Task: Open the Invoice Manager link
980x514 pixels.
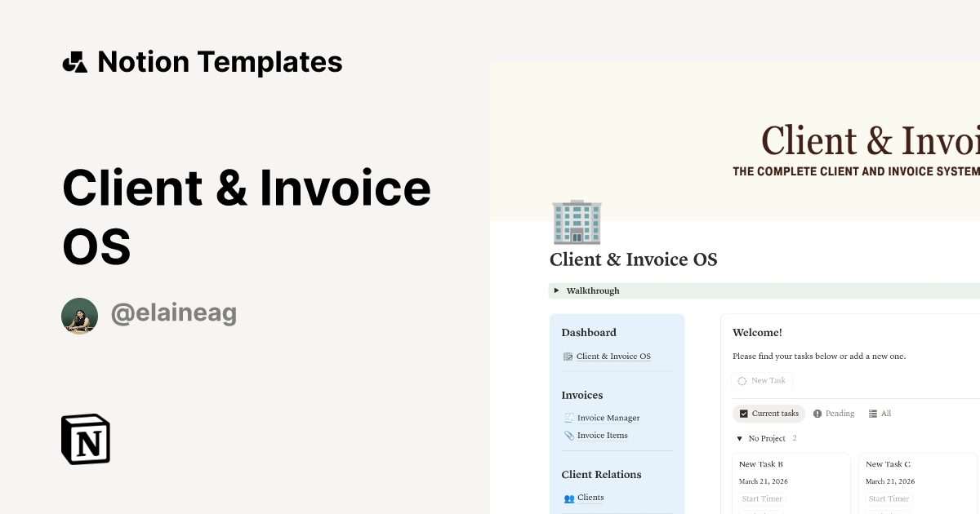Action: point(608,418)
